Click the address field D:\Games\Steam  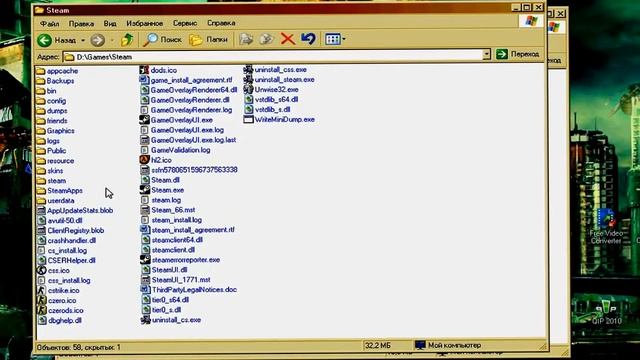(x=272, y=57)
